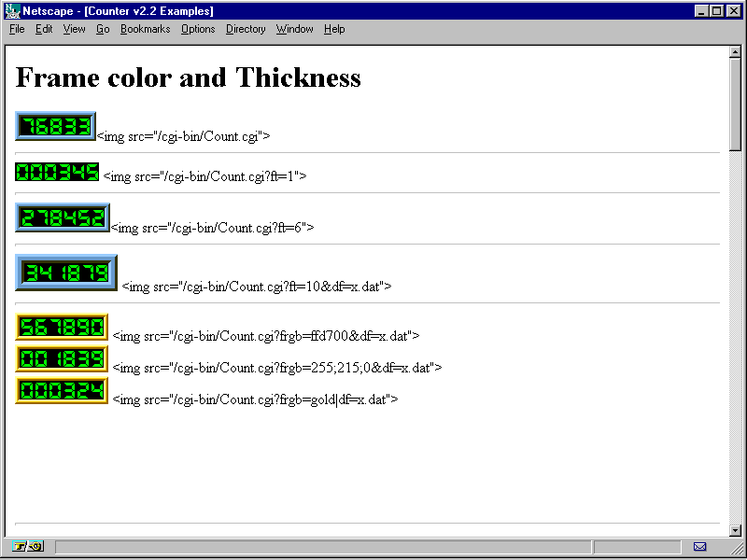This screenshot has width=747, height=560.
Task: Expand the Options menu
Action: coord(198,29)
